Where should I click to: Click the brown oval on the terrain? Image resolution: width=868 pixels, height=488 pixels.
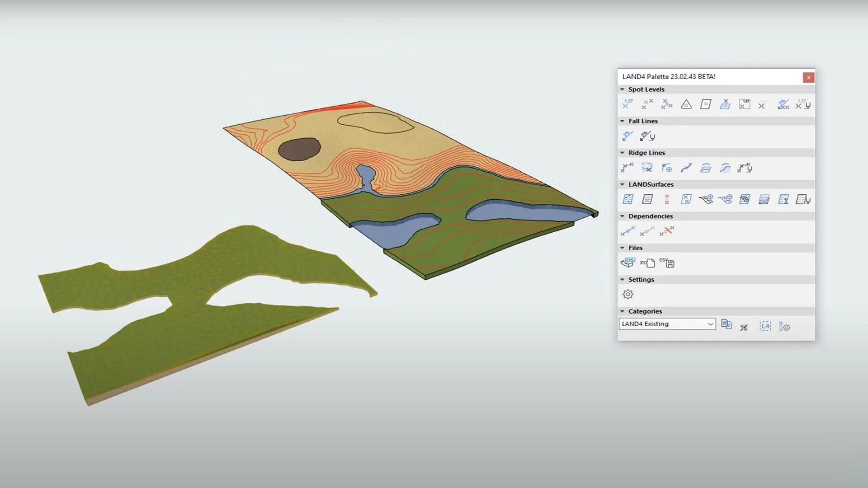[299, 149]
